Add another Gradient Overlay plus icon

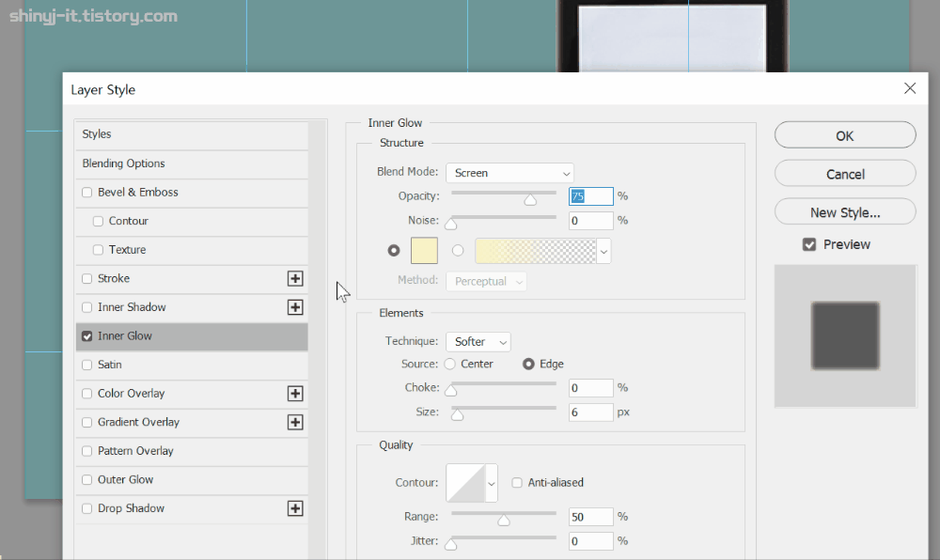295,422
